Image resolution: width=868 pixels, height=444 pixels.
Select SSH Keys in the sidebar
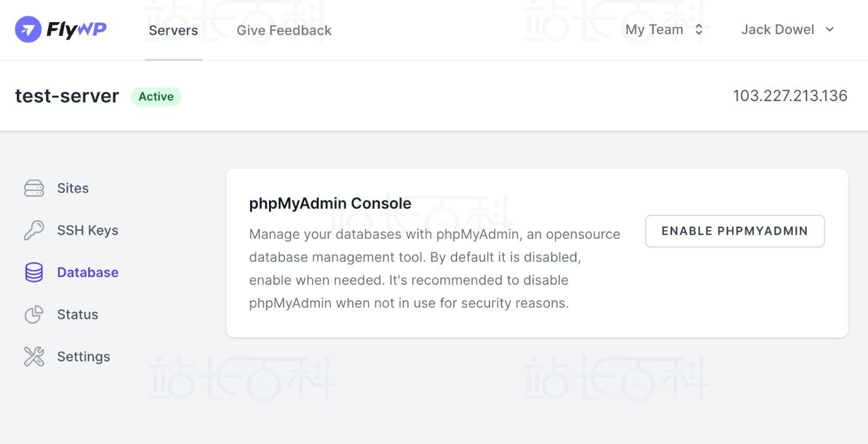pyautogui.click(x=87, y=230)
